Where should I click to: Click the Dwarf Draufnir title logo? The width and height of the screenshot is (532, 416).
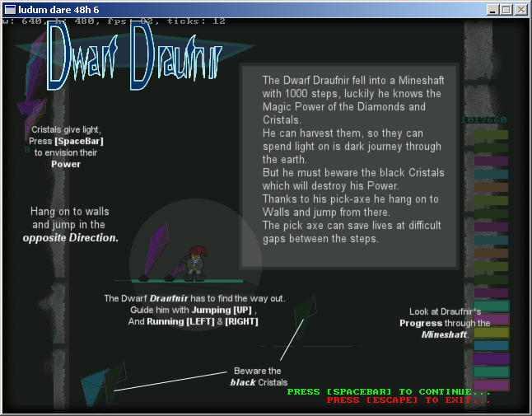point(134,56)
